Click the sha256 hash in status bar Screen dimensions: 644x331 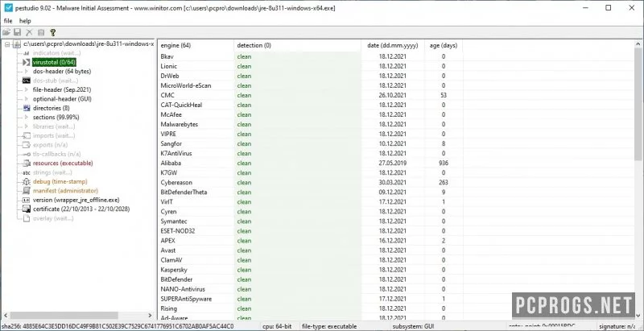118,326
